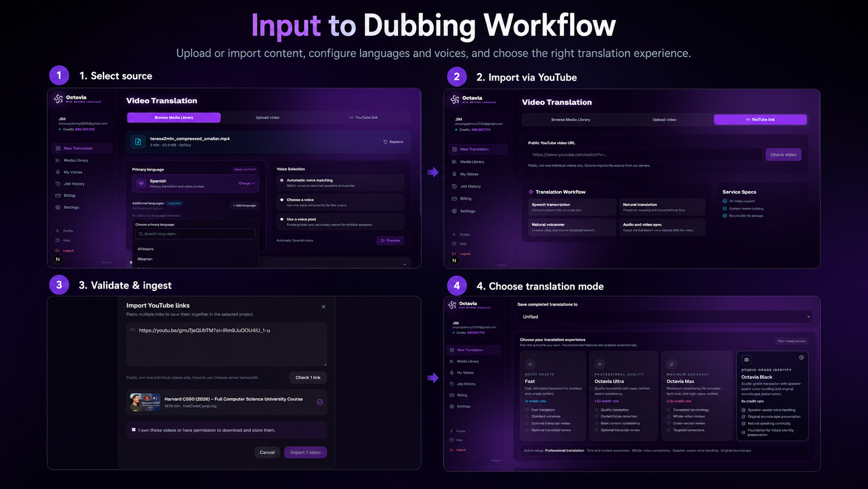Open My Voices in Choose translation mode sidebar
The height and width of the screenshot is (489, 868).
point(465,373)
